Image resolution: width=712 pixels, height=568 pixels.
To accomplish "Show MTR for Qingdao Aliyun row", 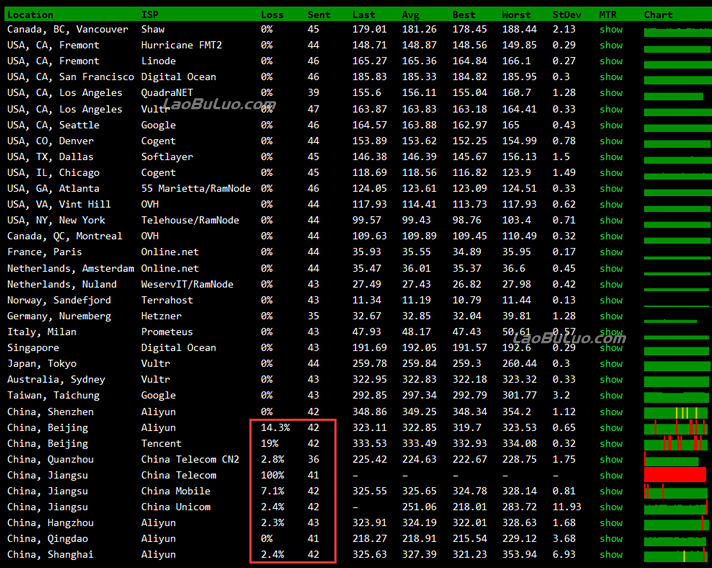I will (611, 539).
